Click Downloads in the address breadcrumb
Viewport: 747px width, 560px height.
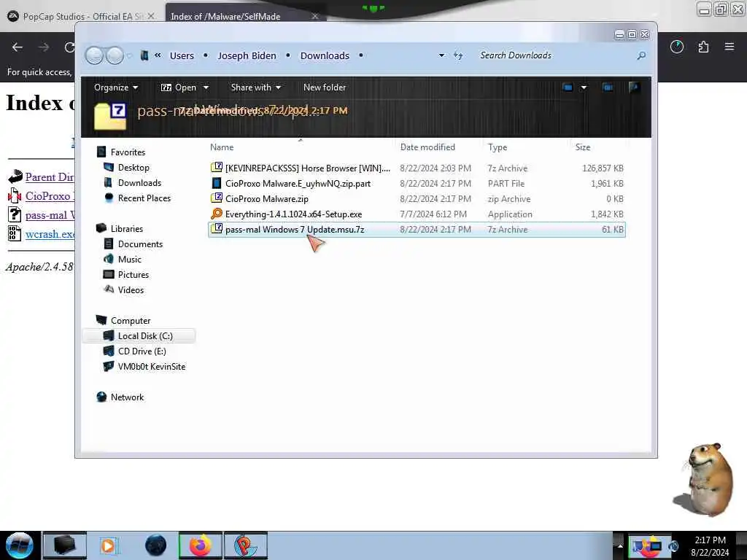(x=325, y=55)
